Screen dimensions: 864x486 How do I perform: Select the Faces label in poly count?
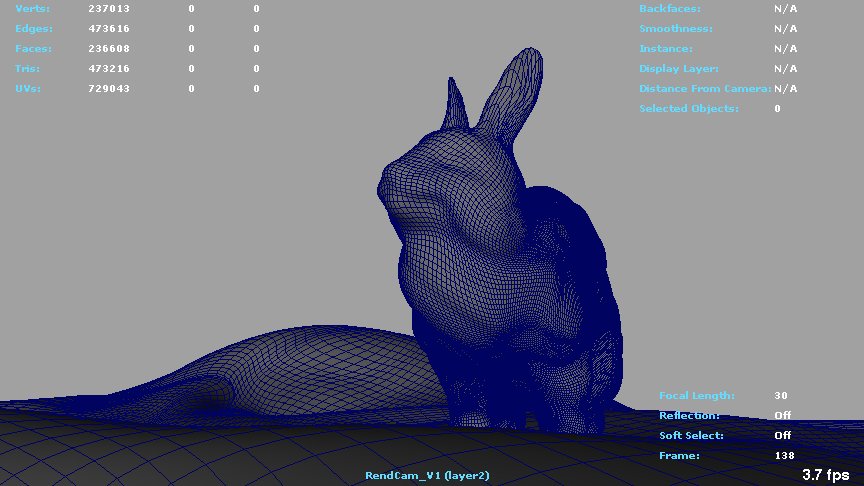(33, 48)
